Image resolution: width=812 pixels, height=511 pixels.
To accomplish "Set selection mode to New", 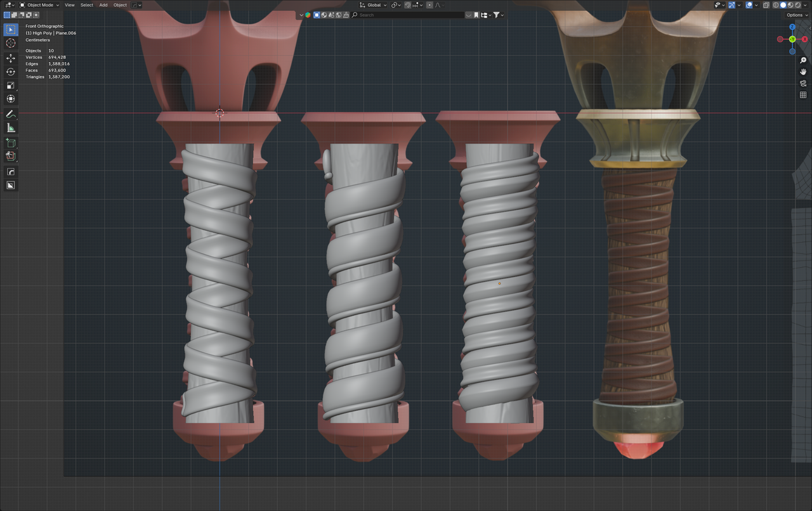I will [x=7, y=15].
